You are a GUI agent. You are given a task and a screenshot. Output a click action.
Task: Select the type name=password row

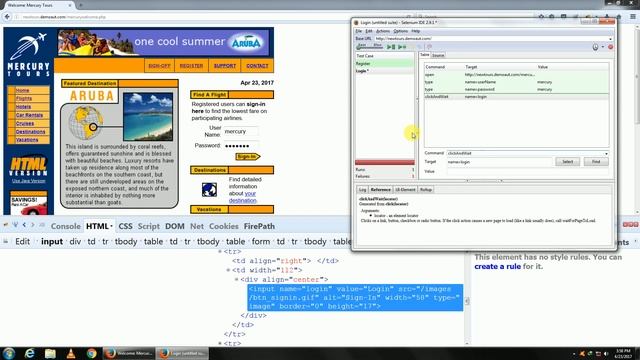[516, 89]
